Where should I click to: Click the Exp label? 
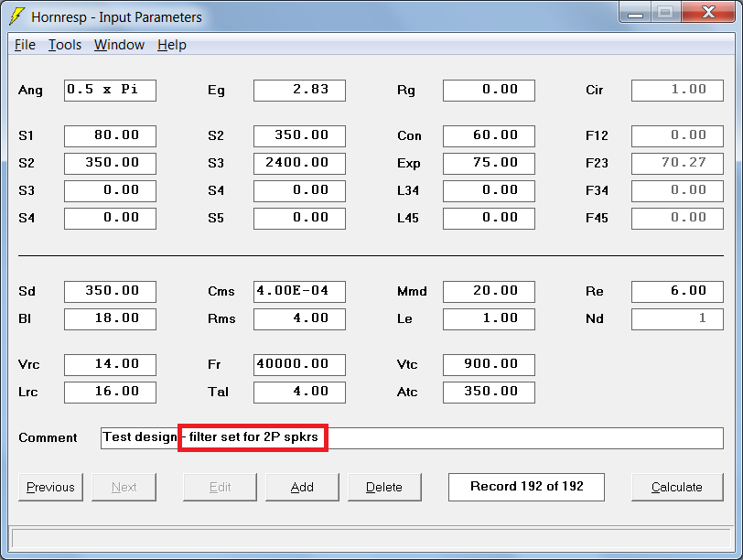(x=408, y=164)
